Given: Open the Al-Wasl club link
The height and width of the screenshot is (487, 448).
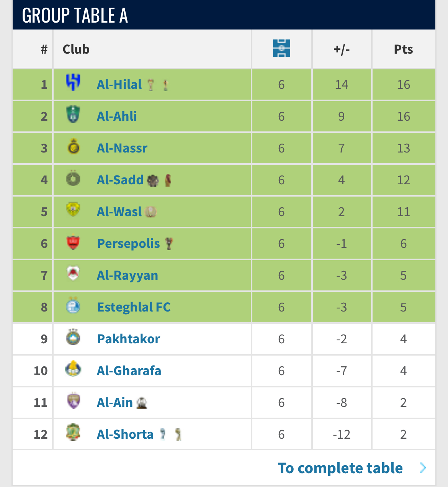Looking at the screenshot, I should point(119,212).
